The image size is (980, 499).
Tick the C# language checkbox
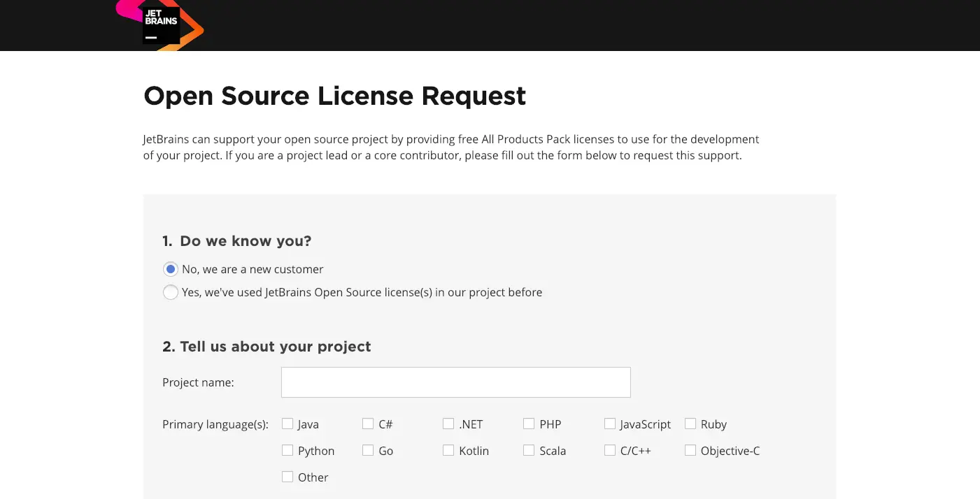(x=368, y=424)
